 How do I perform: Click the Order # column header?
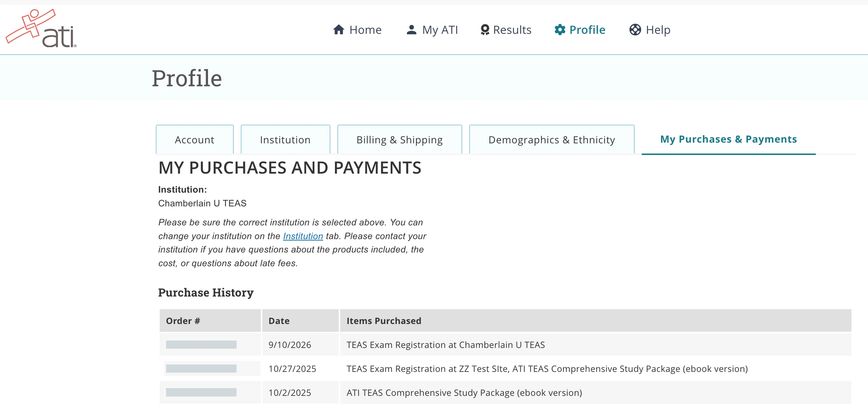point(210,320)
